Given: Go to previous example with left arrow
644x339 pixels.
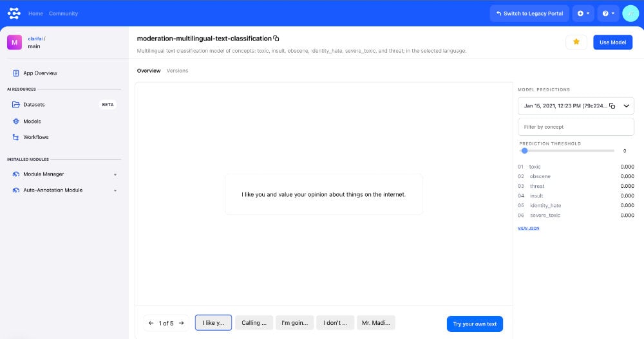Looking at the screenshot, I should coord(151,323).
